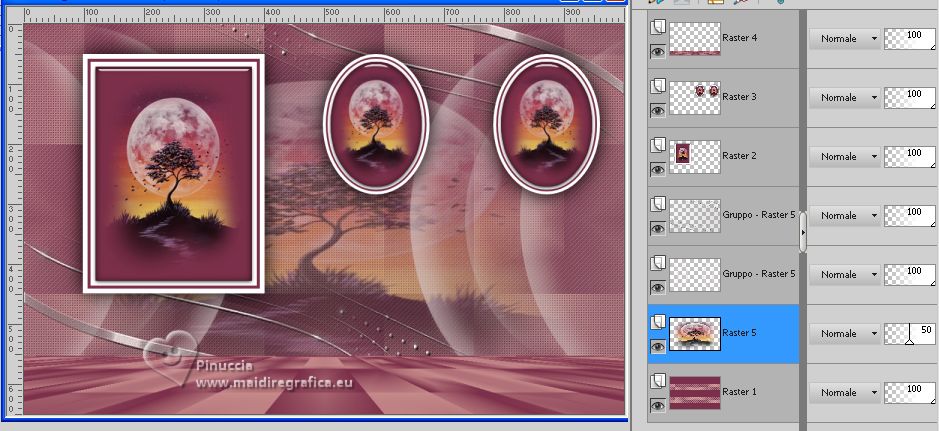
Task: Select the Gruppo - Raster 5 label directly above Raster 5
Action: pos(759,274)
